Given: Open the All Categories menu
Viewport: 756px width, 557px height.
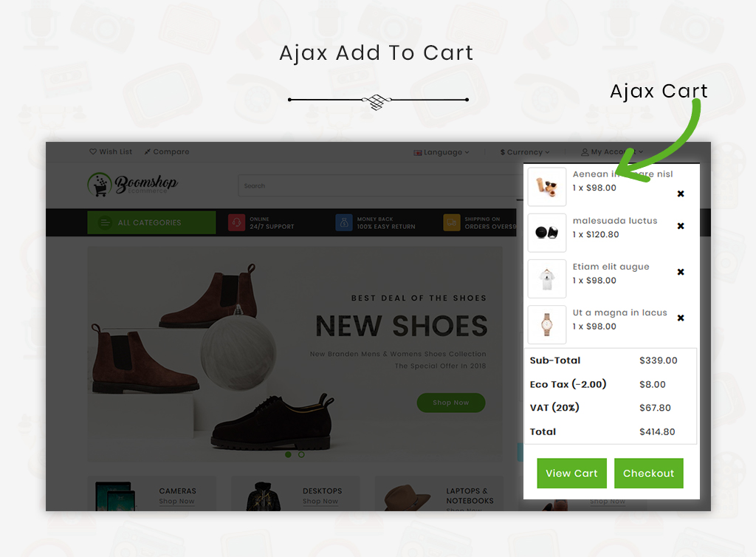Looking at the screenshot, I should click(151, 222).
